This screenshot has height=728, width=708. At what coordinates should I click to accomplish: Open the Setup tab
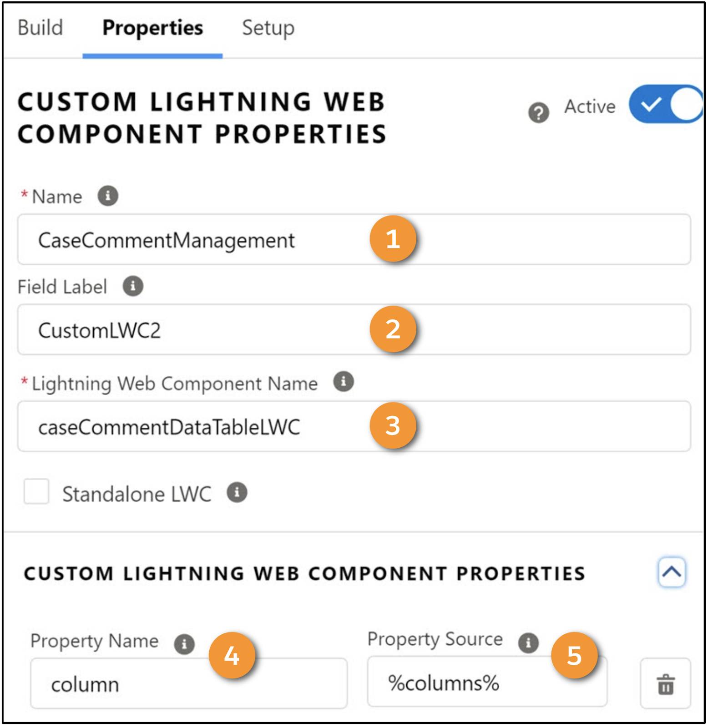click(x=268, y=28)
